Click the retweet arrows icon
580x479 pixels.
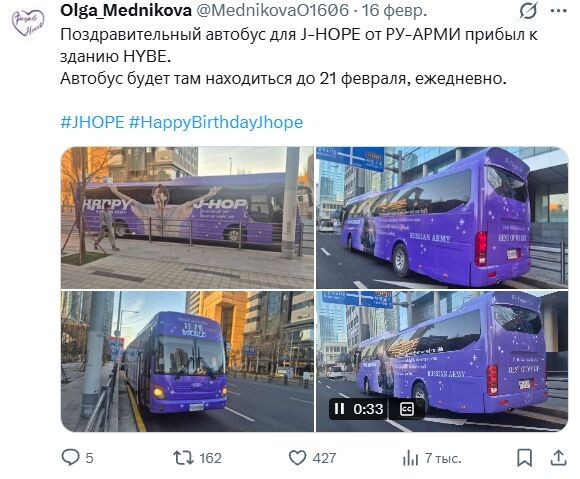184,458
